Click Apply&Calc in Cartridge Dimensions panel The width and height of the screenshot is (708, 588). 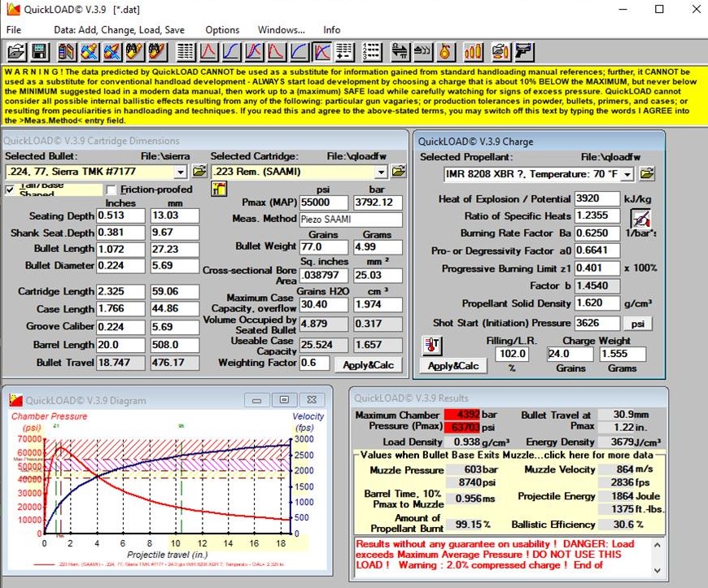[x=368, y=365]
